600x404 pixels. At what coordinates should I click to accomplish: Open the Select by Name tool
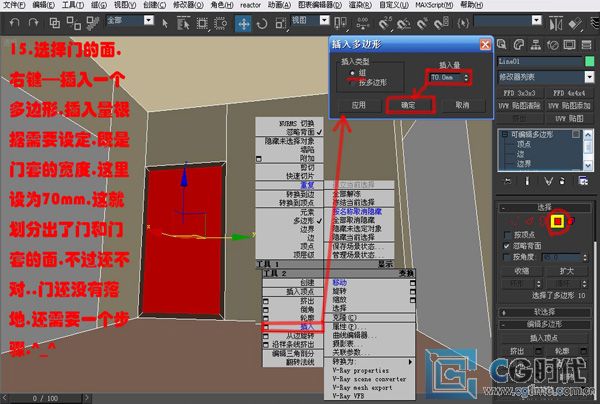tap(184, 23)
